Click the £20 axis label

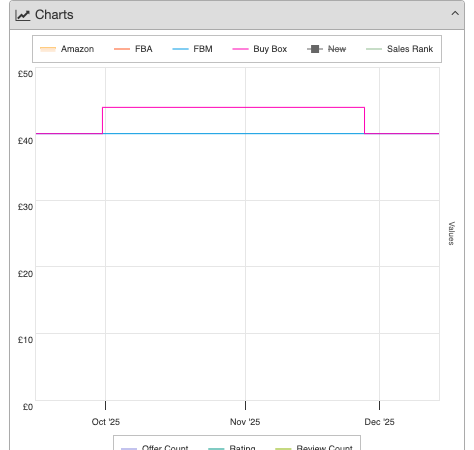click(25, 274)
